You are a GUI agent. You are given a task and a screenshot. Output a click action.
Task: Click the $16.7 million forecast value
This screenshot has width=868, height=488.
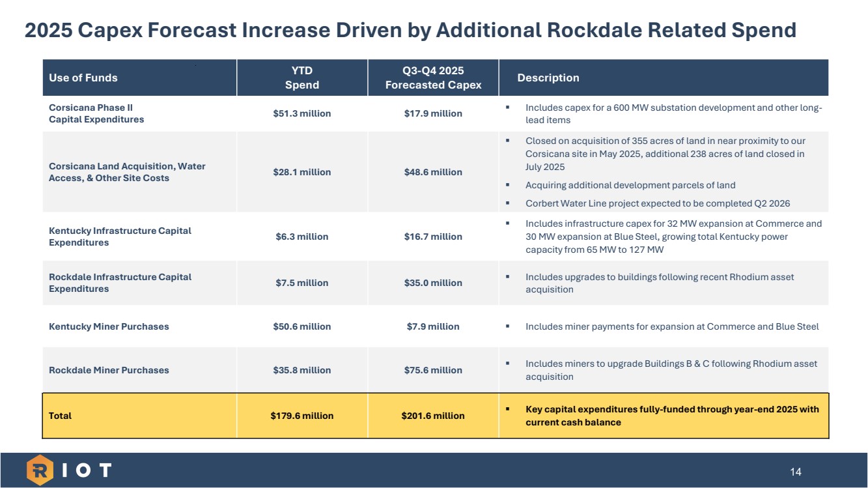[433, 237]
